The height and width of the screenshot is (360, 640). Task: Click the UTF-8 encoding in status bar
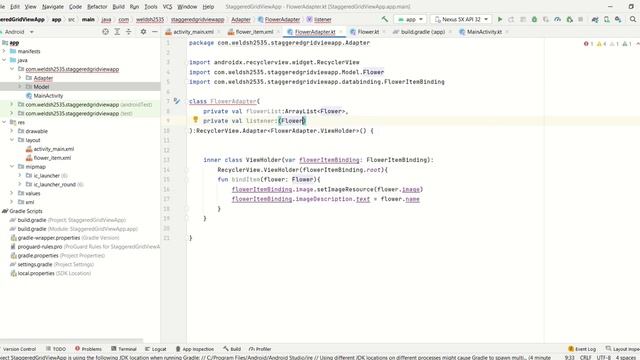(x=604, y=357)
